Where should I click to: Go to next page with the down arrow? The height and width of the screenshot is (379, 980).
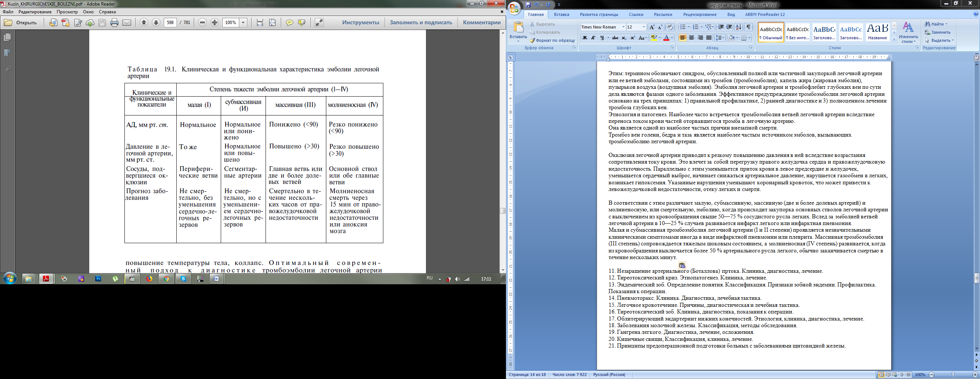point(156,23)
